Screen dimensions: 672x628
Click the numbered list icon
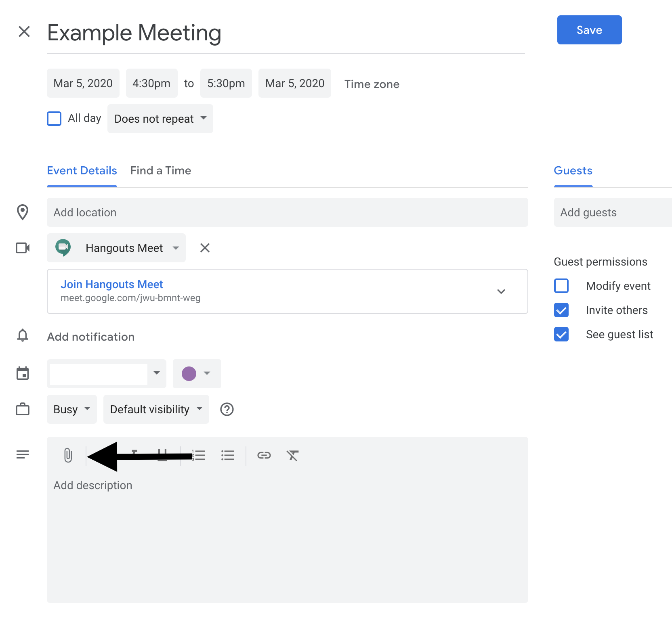click(x=199, y=455)
